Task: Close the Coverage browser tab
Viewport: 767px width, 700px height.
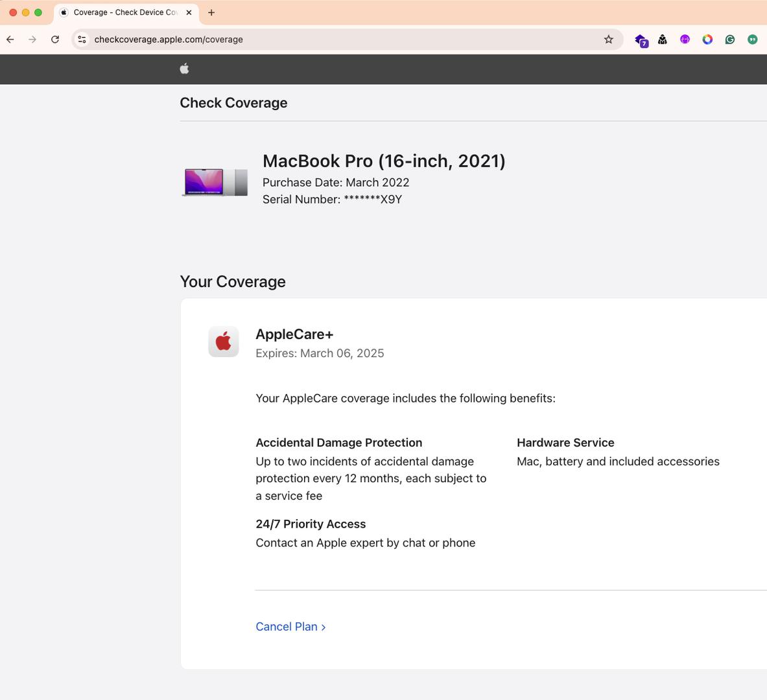Action: [189, 12]
